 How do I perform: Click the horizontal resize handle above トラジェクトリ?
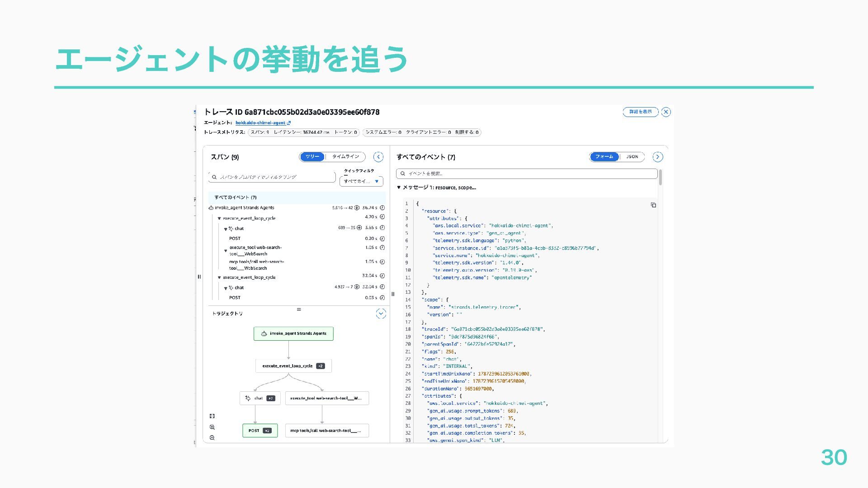point(299,309)
